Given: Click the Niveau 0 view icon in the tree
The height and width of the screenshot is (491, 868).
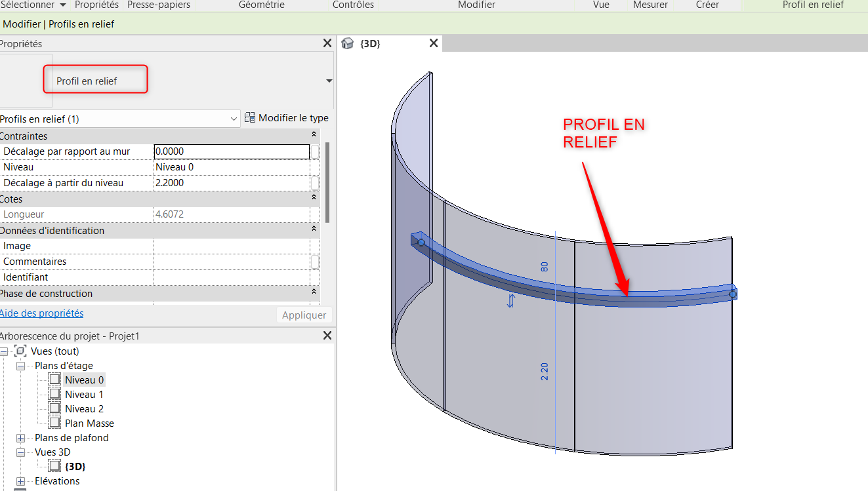Looking at the screenshot, I should [x=54, y=380].
